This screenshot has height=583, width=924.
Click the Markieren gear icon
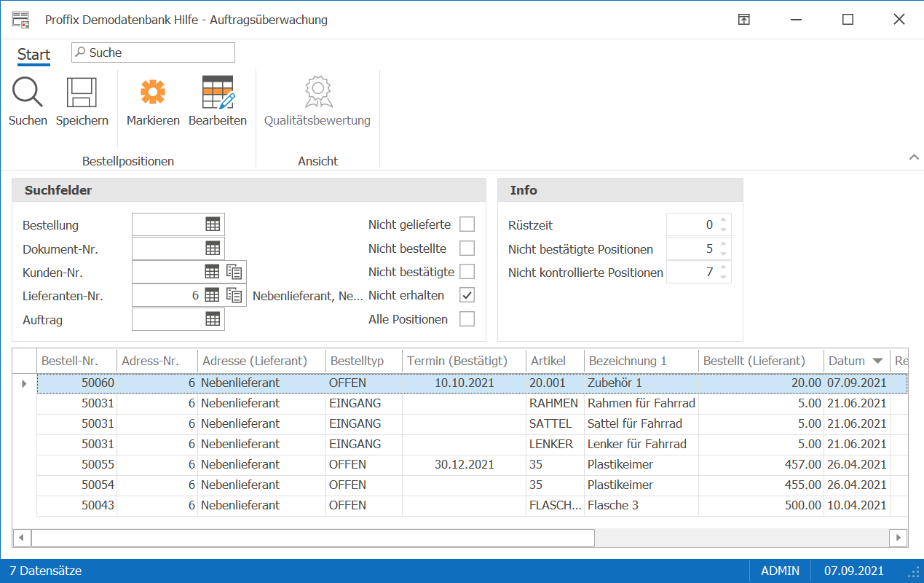click(x=153, y=92)
